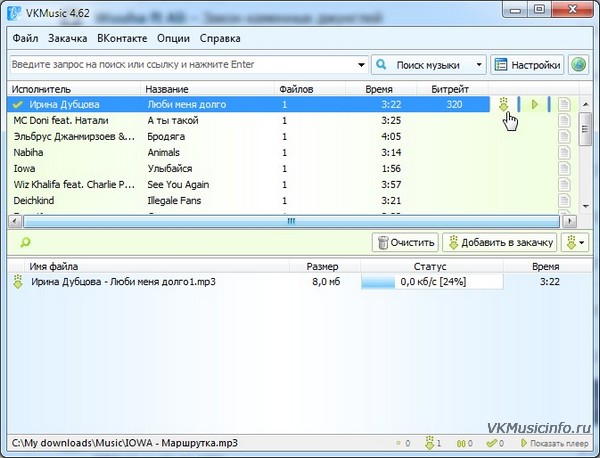Open the ВКонтакте menu
This screenshot has height=458, width=600.
coord(122,38)
